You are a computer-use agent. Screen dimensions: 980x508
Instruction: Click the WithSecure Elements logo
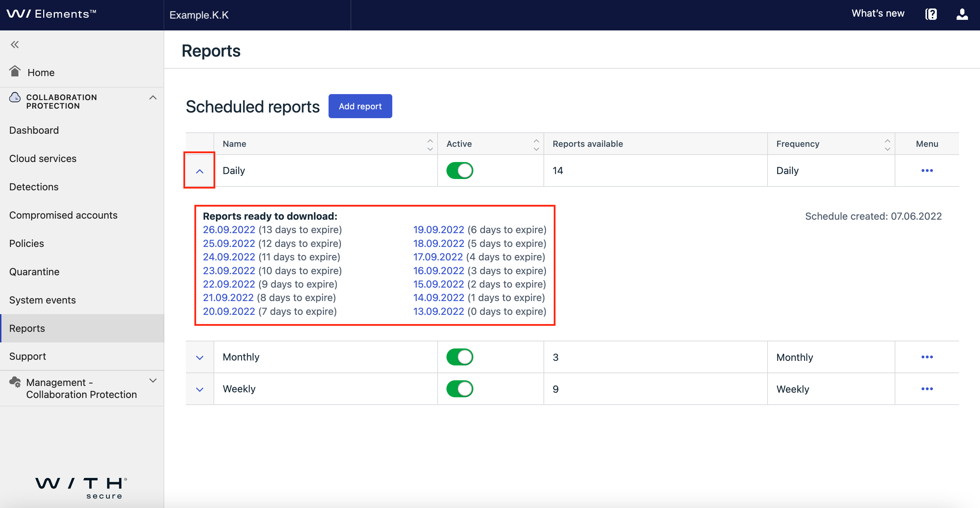[x=51, y=14]
